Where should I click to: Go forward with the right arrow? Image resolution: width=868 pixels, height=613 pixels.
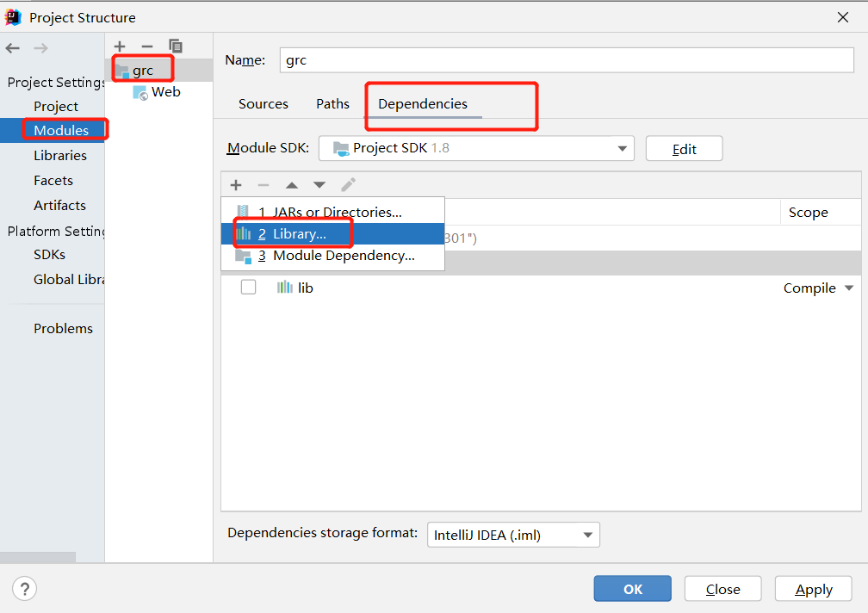[40, 48]
